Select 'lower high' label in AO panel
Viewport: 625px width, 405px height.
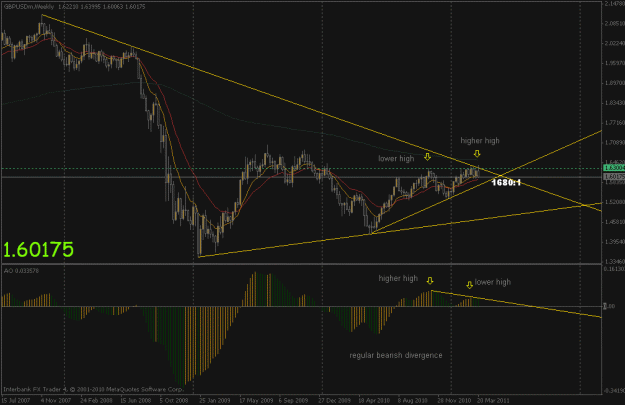493,282
